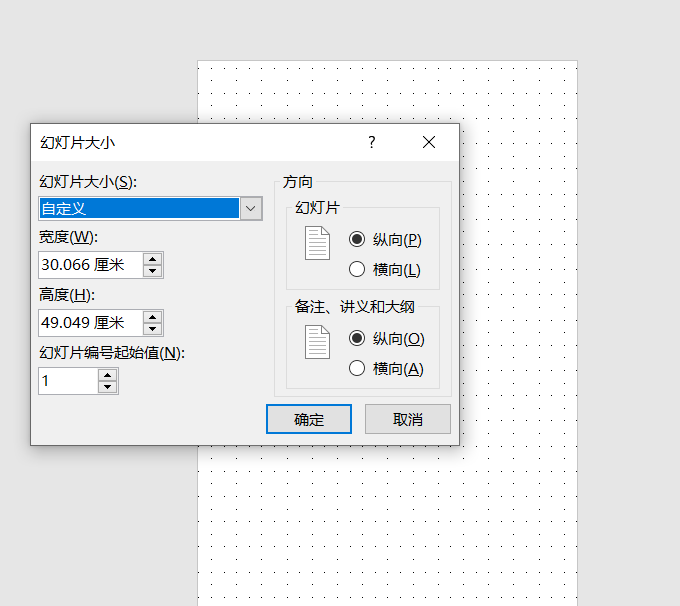Click the 方向 group title
Screen dimensions: 680x606
tap(298, 182)
